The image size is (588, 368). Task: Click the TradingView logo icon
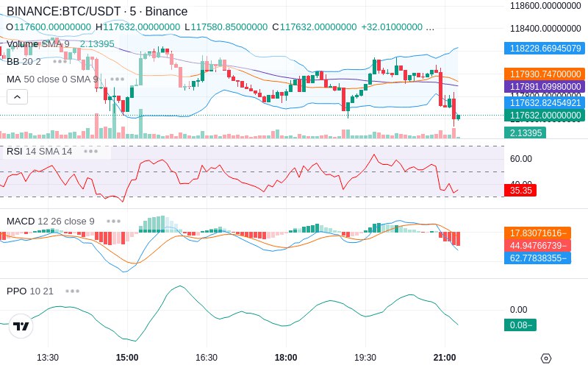(21, 326)
